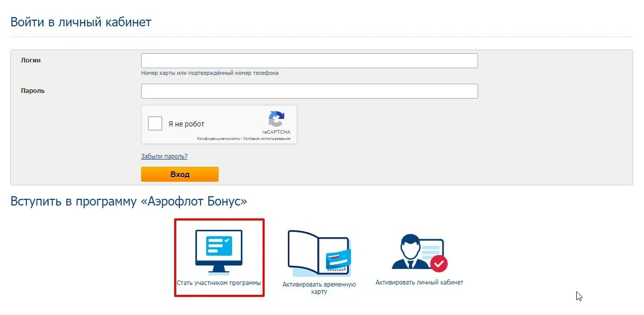Open the 'Забыли пароль?' link
Viewport: 644px width, 315px height.
click(164, 156)
